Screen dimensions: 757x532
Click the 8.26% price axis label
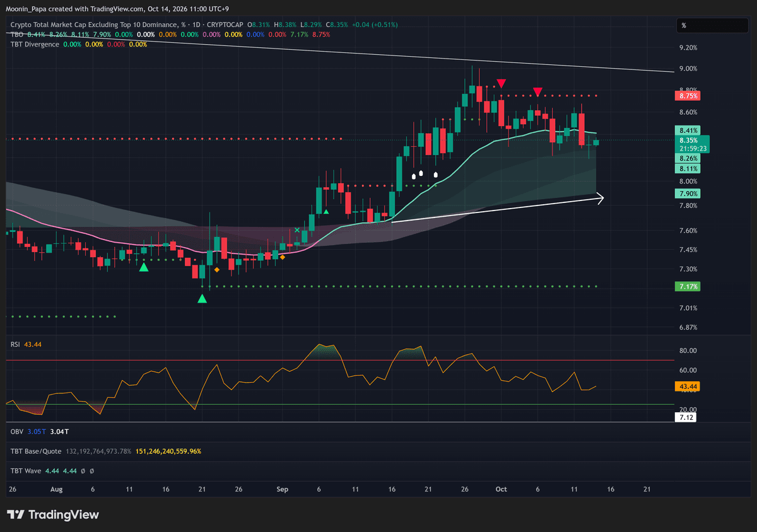coord(687,159)
